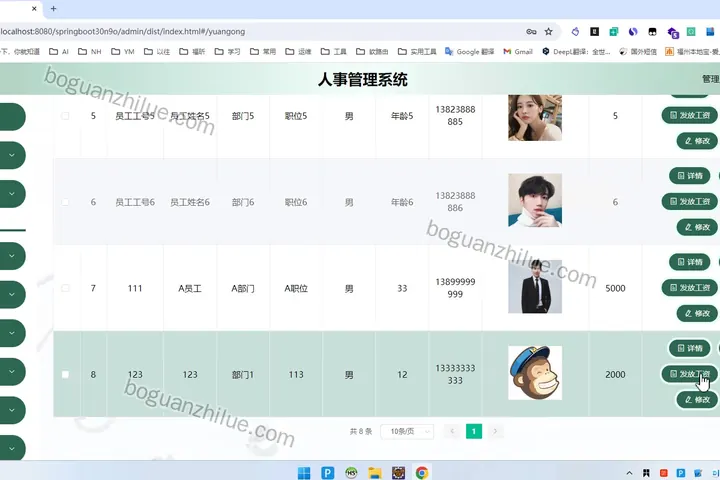Open the photo thumbnail in row 6
This screenshot has height=480, width=720.
click(535, 200)
